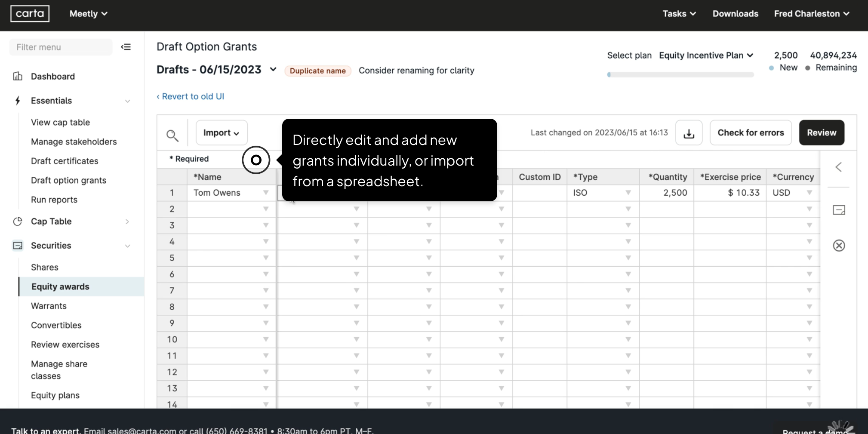This screenshot has height=434, width=868.
Task: Click the Downloads link
Action: [736, 14]
